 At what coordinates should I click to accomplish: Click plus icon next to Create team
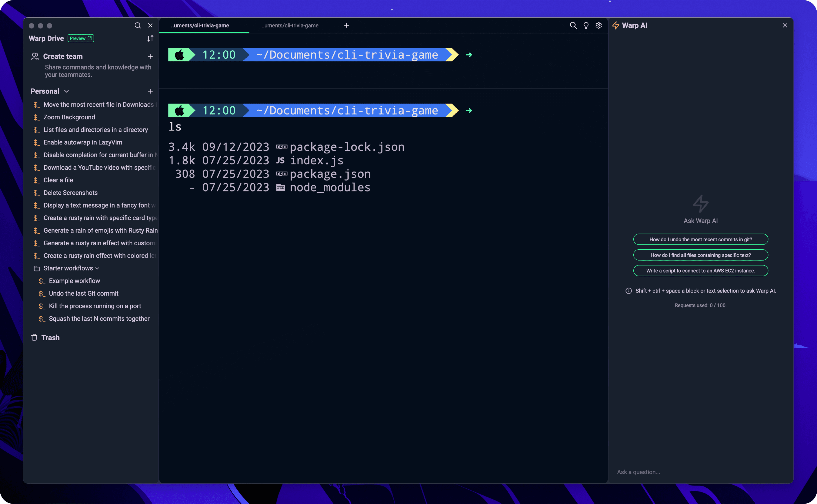pyautogui.click(x=150, y=56)
